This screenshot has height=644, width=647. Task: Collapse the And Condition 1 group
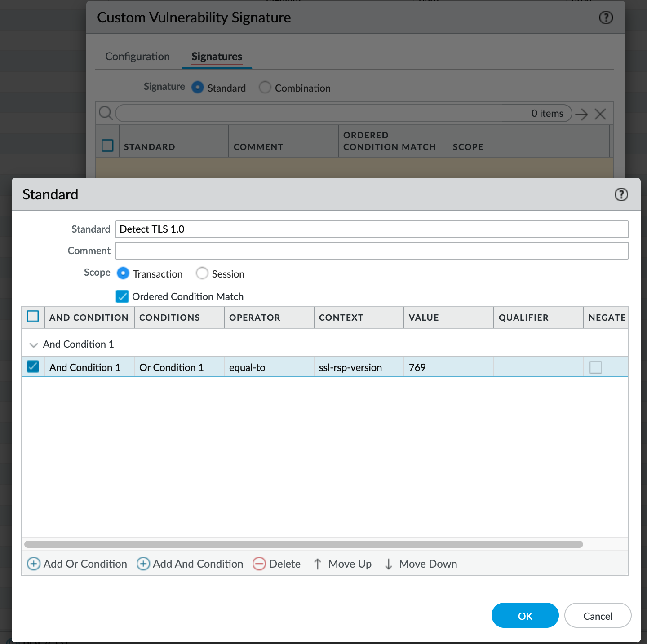pyautogui.click(x=33, y=345)
